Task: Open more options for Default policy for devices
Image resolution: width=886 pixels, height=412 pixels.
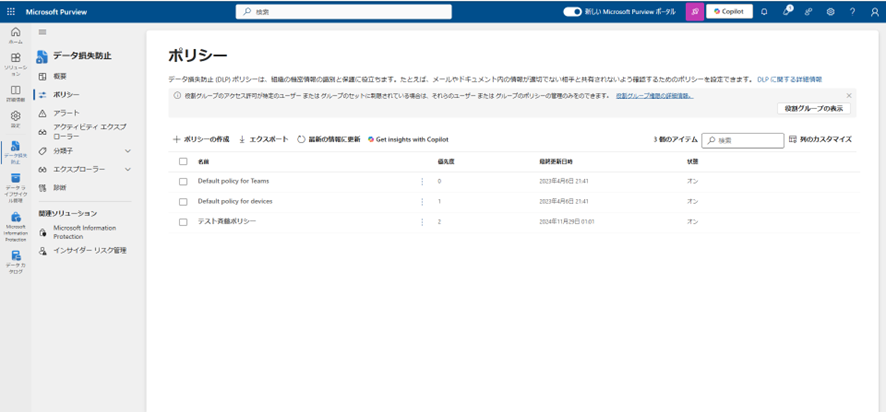Action: pyautogui.click(x=422, y=201)
